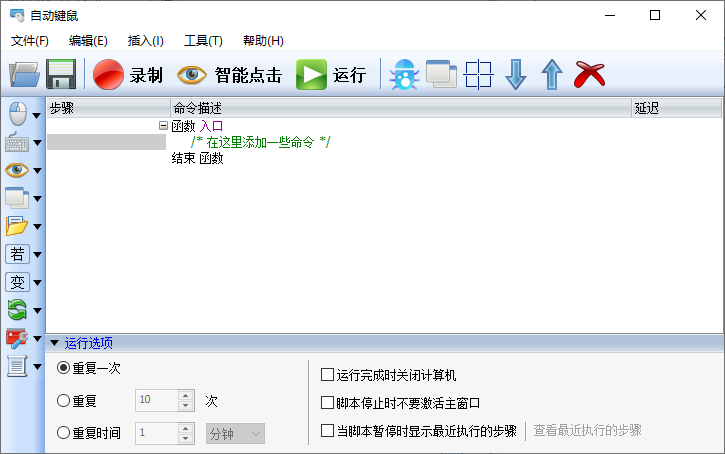The height and width of the screenshot is (454, 725).
Task: Click the repeat time field showing 1
Action: pos(157,433)
